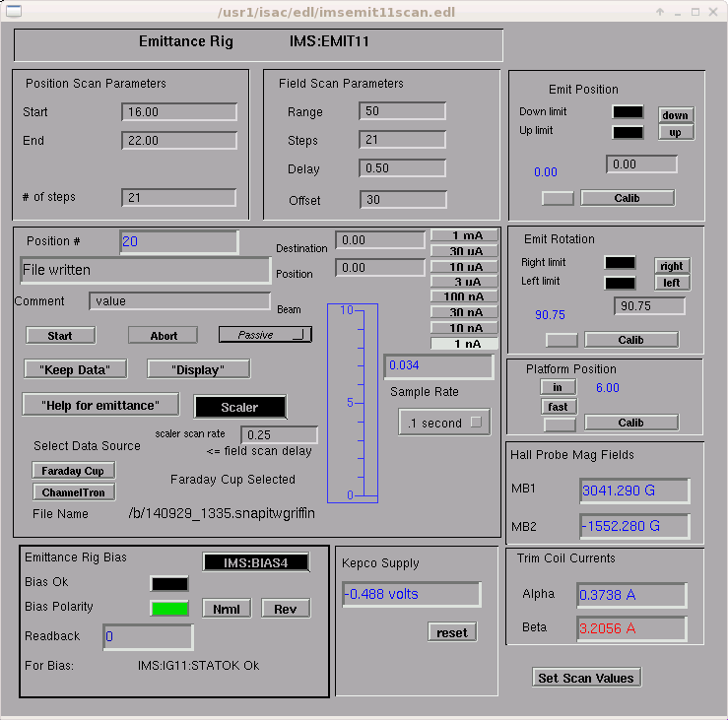This screenshot has height=720, width=728.
Task: Open the Passive mode dropdown
Action: click(x=265, y=335)
